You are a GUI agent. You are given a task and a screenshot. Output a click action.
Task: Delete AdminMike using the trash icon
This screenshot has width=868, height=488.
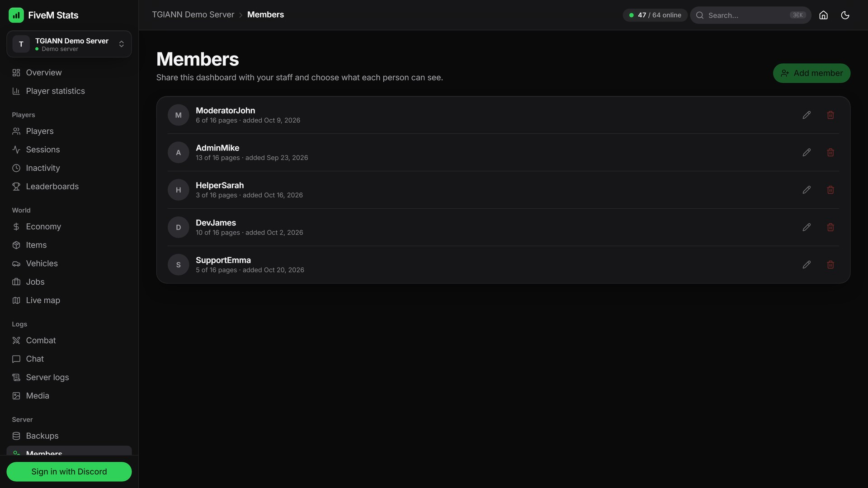point(830,152)
